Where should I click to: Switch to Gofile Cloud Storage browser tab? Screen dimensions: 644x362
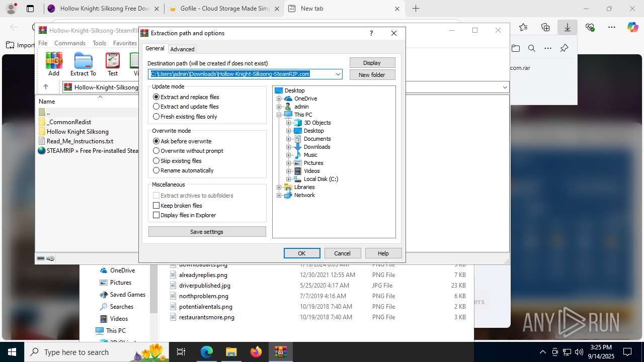click(224, 9)
